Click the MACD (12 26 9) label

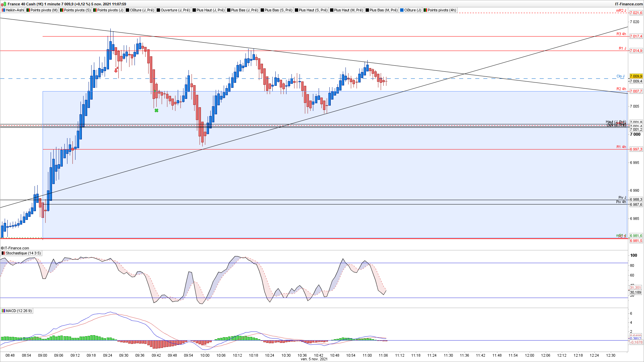coord(19,311)
